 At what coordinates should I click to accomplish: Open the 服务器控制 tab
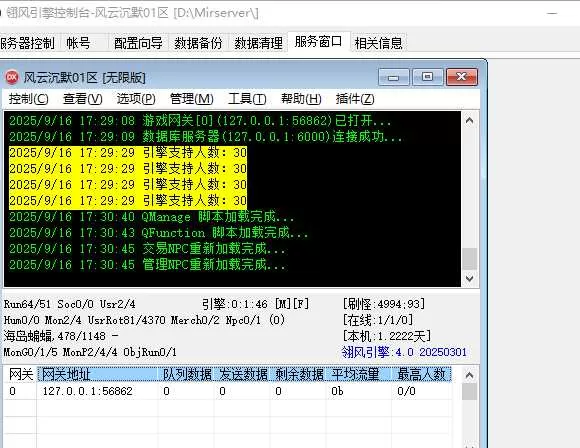27,43
